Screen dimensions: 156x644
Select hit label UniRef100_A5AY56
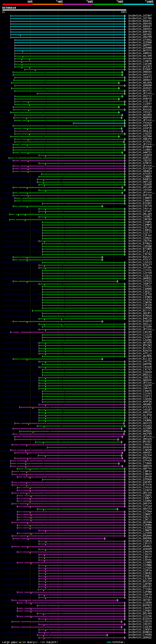tap(140, 24)
